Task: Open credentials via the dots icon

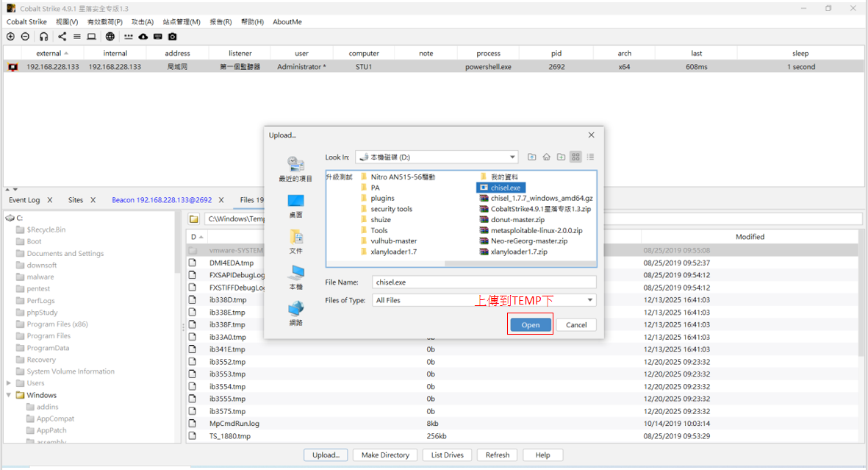Action: [129, 37]
